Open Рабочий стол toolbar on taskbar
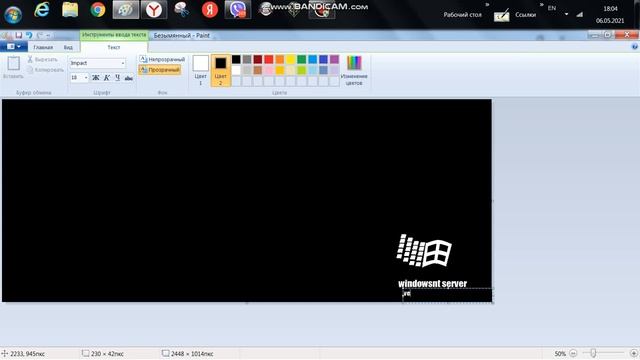 click(462, 15)
